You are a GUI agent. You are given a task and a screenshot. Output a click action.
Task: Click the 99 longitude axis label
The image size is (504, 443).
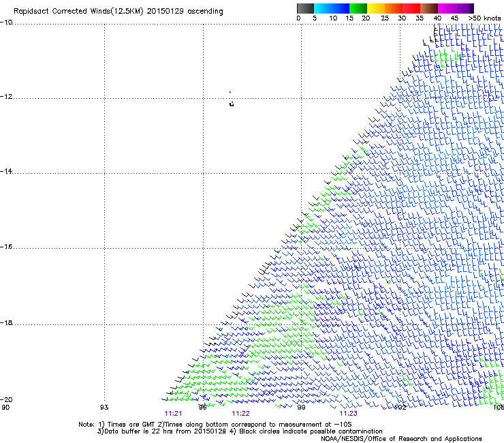click(301, 408)
